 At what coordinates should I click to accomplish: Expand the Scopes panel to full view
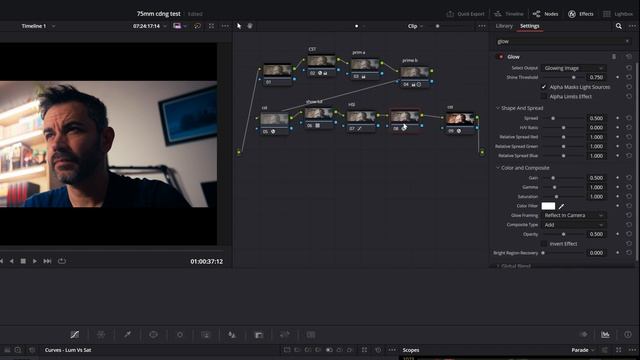(619, 350)
